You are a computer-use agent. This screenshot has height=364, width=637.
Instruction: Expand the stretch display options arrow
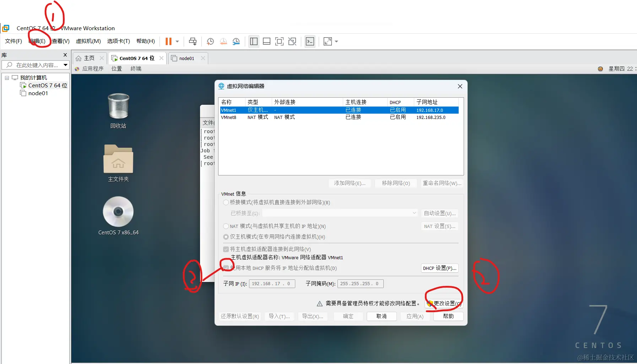tap(336, 42)
